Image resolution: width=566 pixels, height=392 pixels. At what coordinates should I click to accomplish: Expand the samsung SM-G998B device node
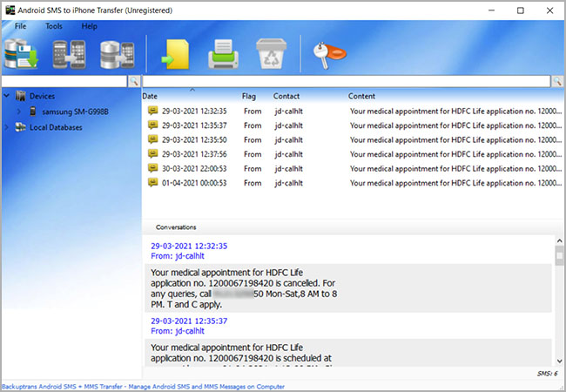pos(19,112)
